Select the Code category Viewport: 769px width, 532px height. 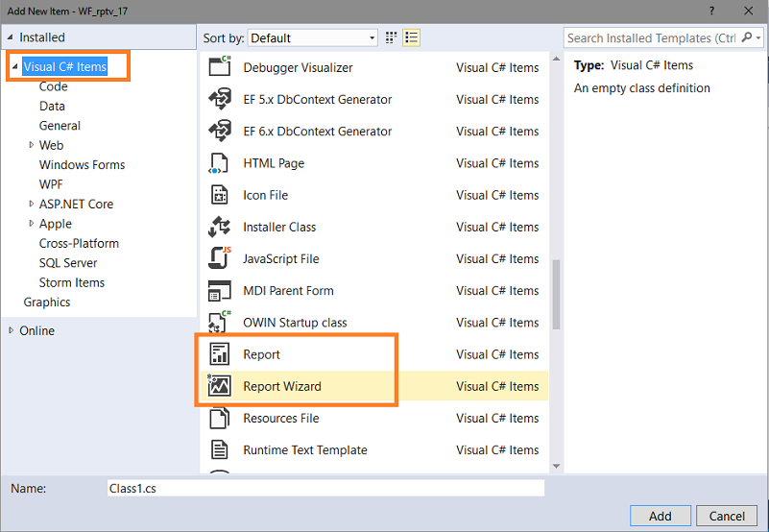(54, 86)
